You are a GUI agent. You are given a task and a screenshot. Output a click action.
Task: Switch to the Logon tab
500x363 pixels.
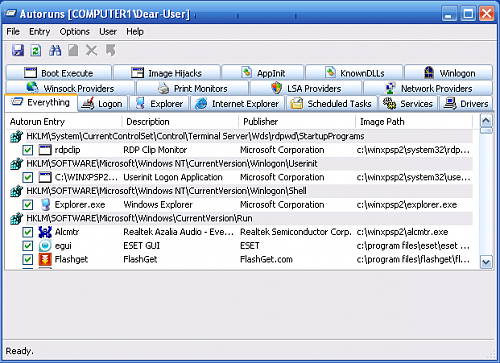(x=103, y=104)
